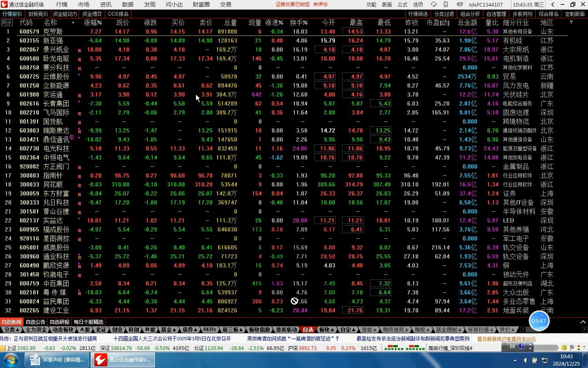The height and width of the screenshot is (368, 588).
Task: Click the 自选管理 button
Action: click(x=497, y=14)
